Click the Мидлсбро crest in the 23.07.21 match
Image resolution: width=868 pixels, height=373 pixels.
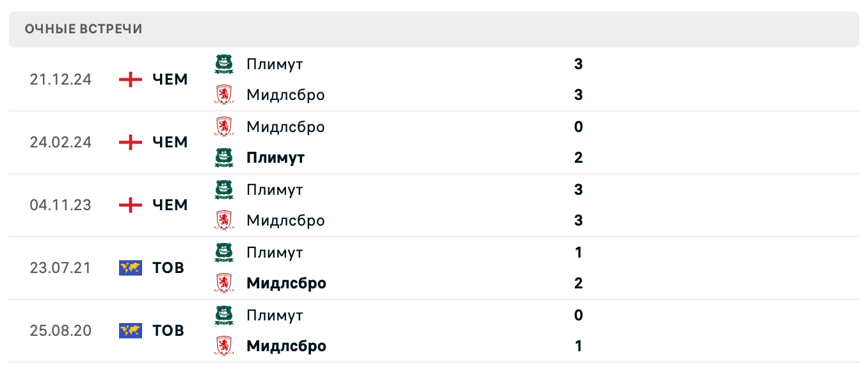click(x=223, y=283)
